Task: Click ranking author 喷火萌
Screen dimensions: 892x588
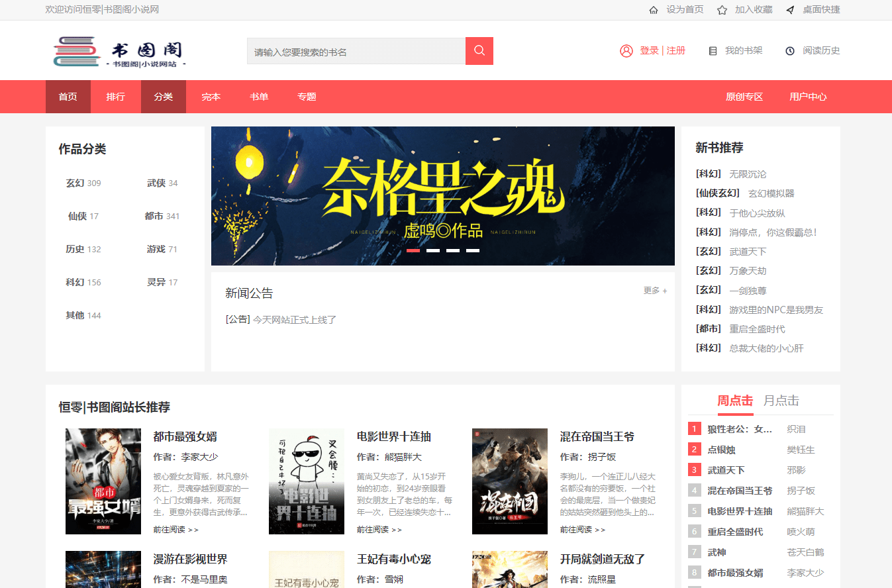Action: (x=801, y=532)
